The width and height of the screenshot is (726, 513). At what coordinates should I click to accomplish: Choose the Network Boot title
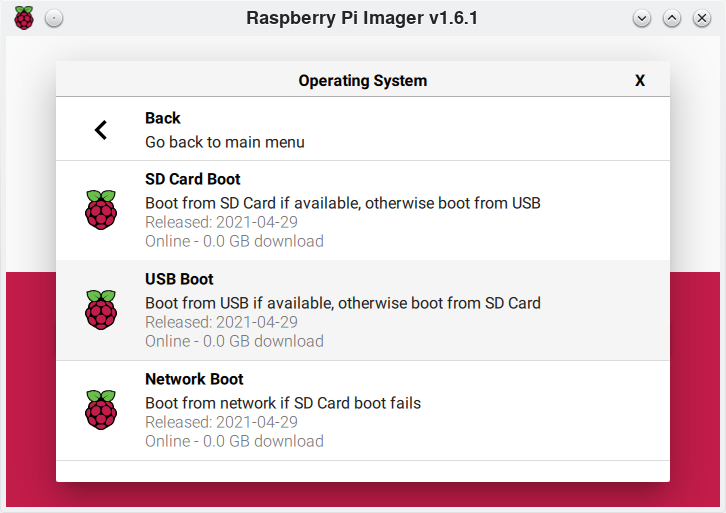tap(194, 379)
